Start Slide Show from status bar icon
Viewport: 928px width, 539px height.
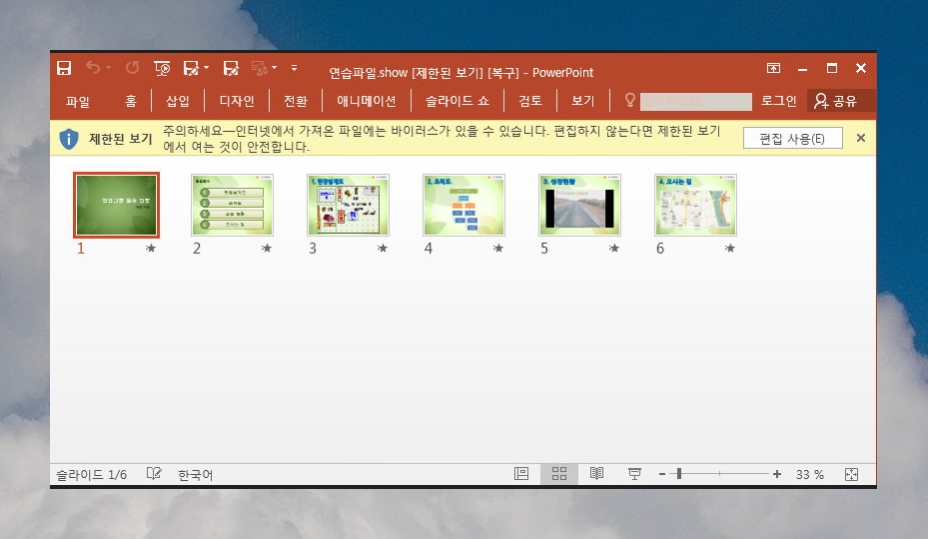tap(634, 474)
